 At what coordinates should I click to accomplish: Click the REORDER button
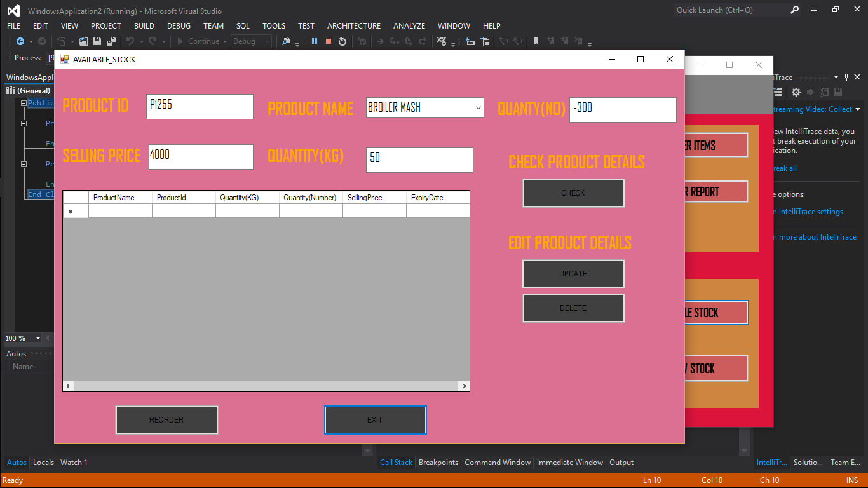pos(166,420)
